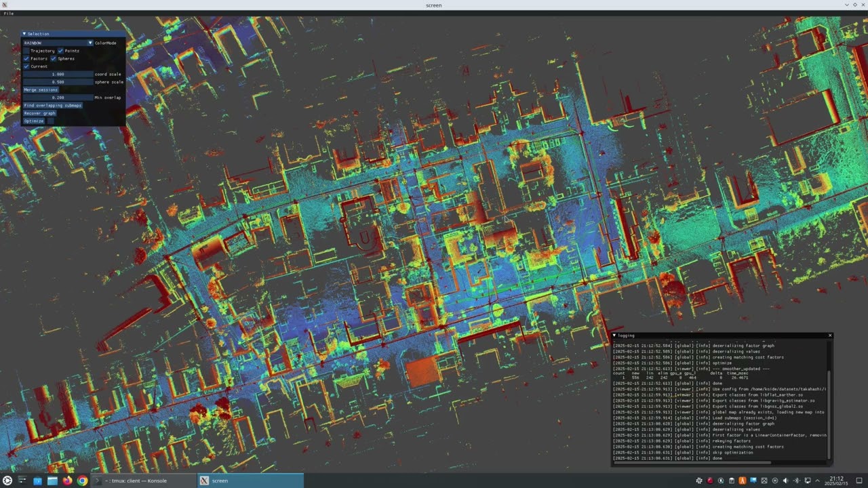Click the Merge sessions button

point(41,89)
